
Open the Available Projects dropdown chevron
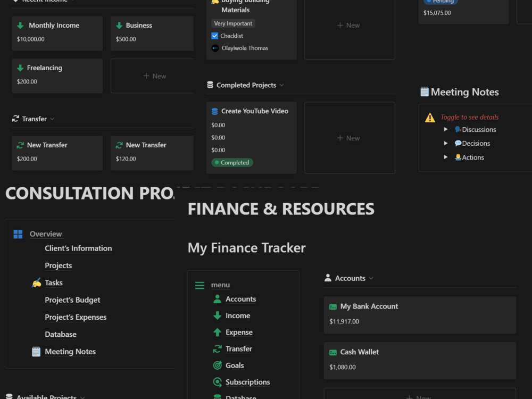tap(82, 397)
